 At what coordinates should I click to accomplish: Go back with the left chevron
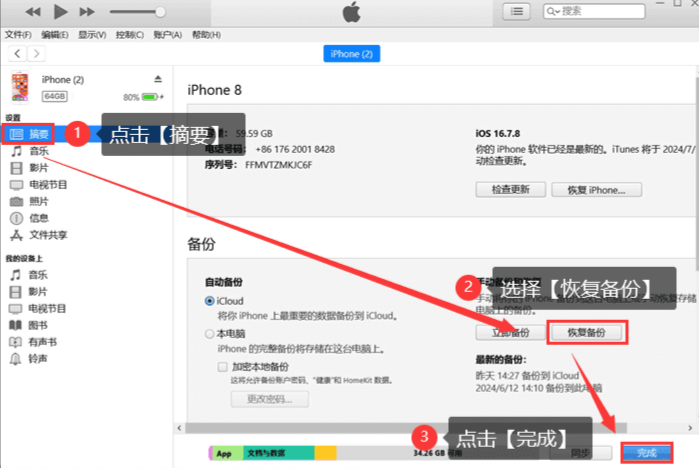tap(17, 54)
